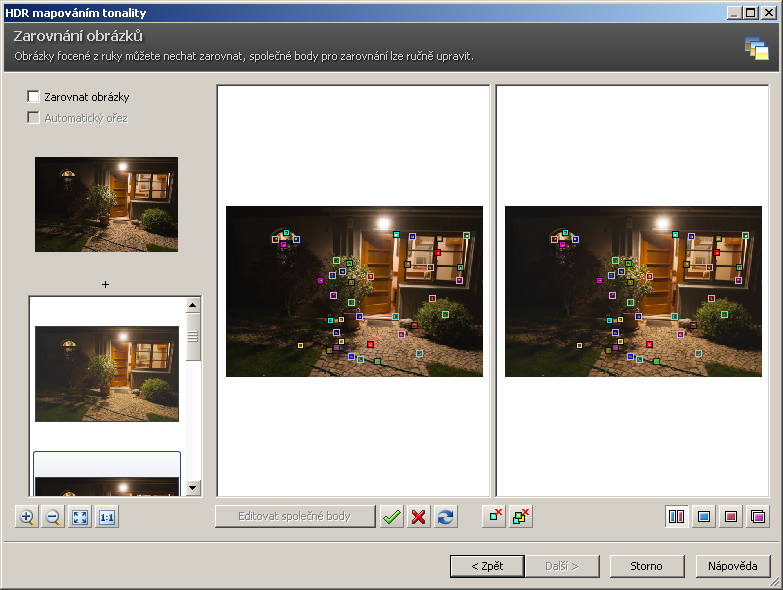Fit image to window icon
Screen dimensions: 783x590
(x=80, y=517)
